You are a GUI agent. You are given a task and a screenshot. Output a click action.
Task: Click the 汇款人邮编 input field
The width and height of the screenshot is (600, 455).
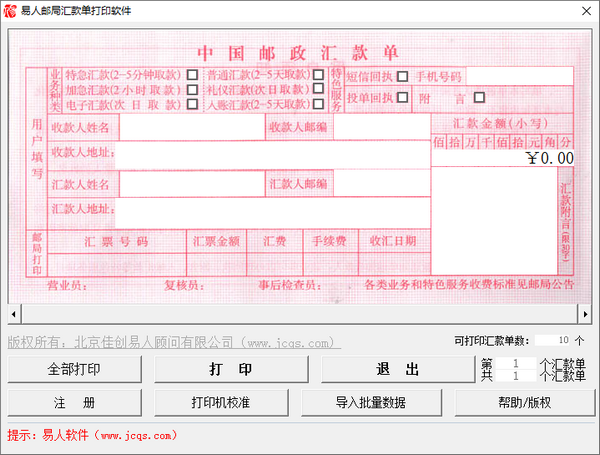point(382,184)
